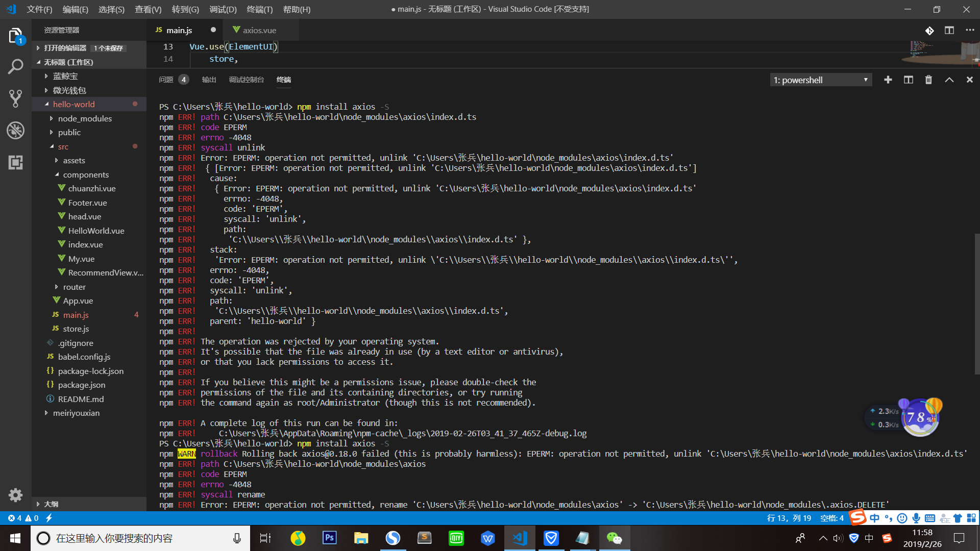This screenshot has height=551, width=980.
Task: Switch to the axios.vue tab
Action: pyautogui.click(x=259, y=31)
